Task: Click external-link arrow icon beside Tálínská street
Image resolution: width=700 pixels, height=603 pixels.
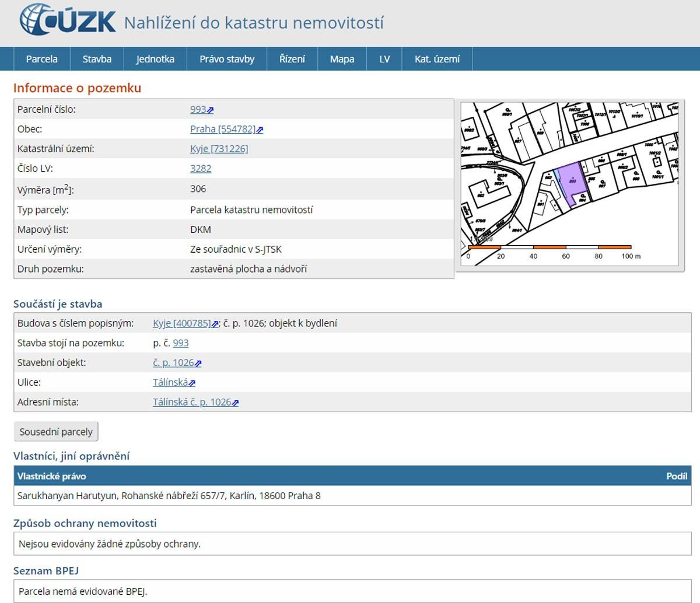Action: point(192,383)
